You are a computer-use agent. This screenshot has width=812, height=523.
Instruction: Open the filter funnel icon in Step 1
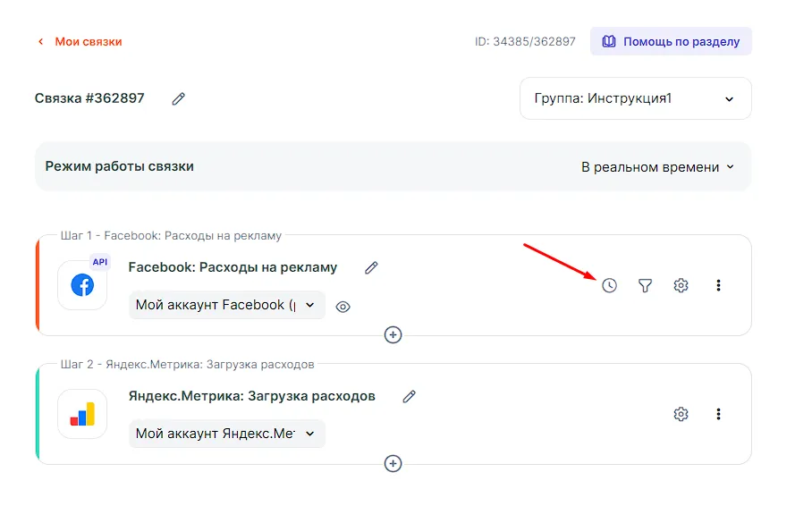pos(645,285)
